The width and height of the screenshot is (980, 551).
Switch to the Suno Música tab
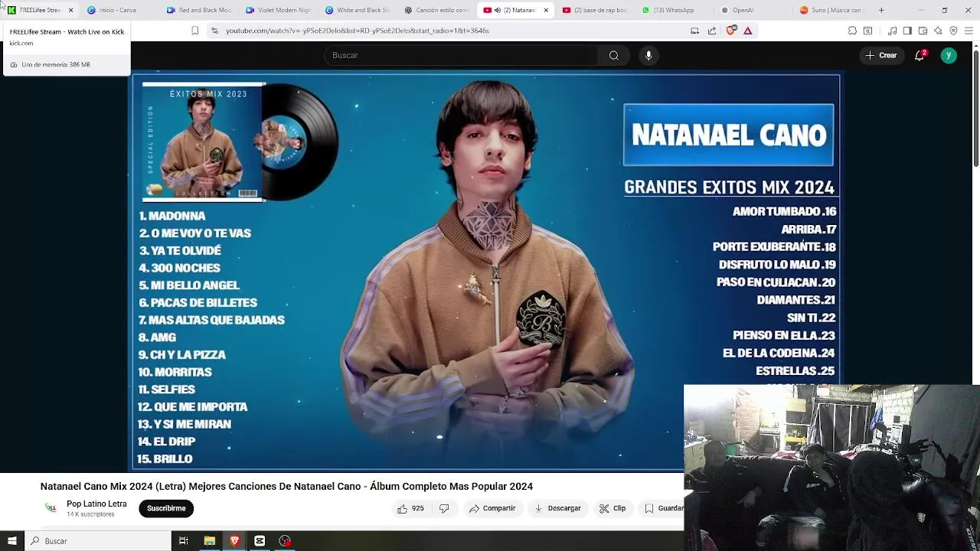click(832, 10)
